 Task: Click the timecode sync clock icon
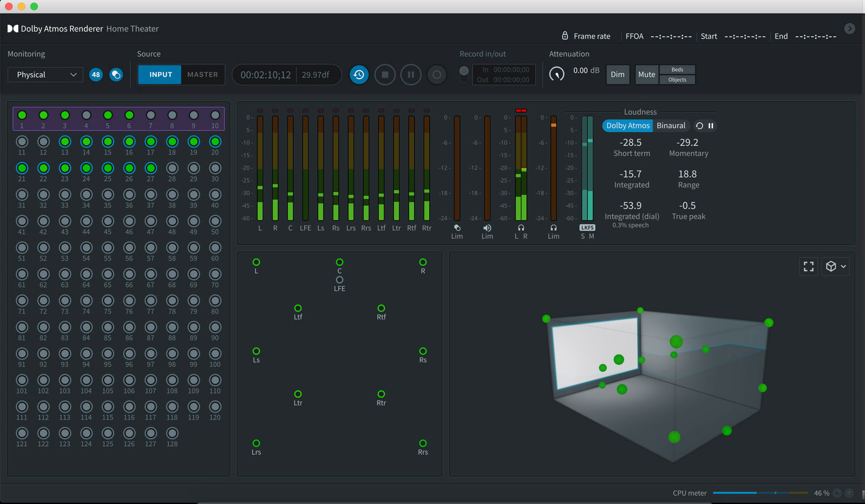[x=359, y=75]
